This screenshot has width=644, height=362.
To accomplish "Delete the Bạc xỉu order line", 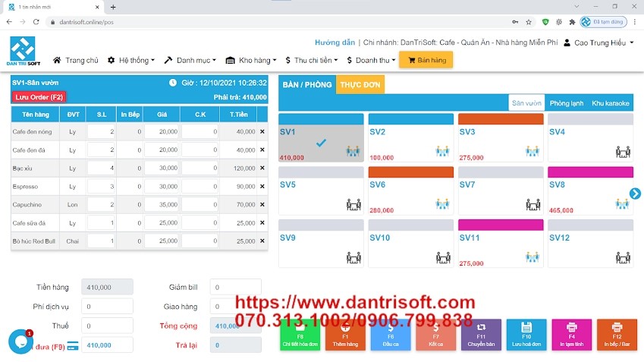I will coord(262,168).
